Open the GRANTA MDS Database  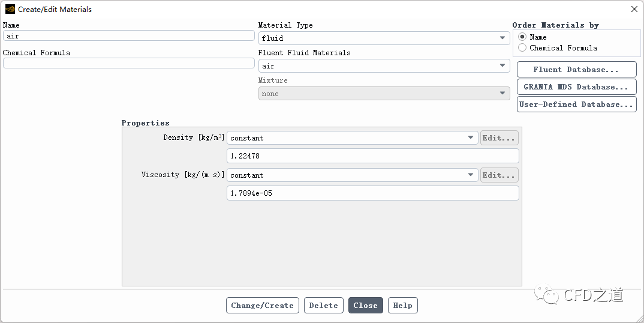(x=576, y=87)
